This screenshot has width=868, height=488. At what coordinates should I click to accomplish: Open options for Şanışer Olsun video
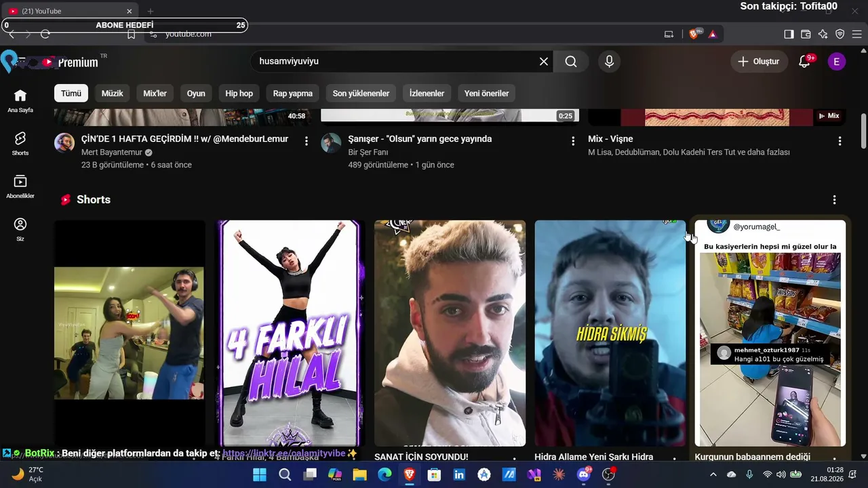573,141
